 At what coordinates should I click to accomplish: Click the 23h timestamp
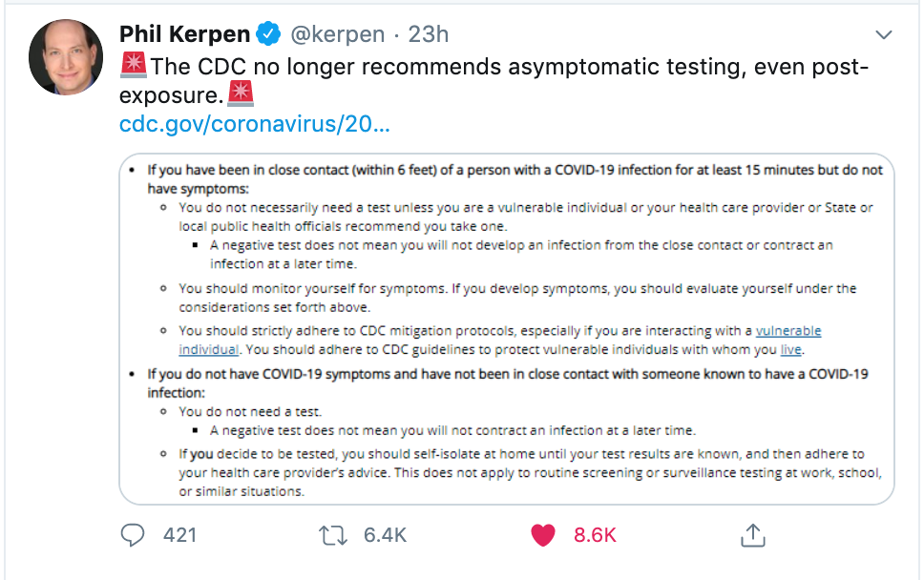[429, 34]
